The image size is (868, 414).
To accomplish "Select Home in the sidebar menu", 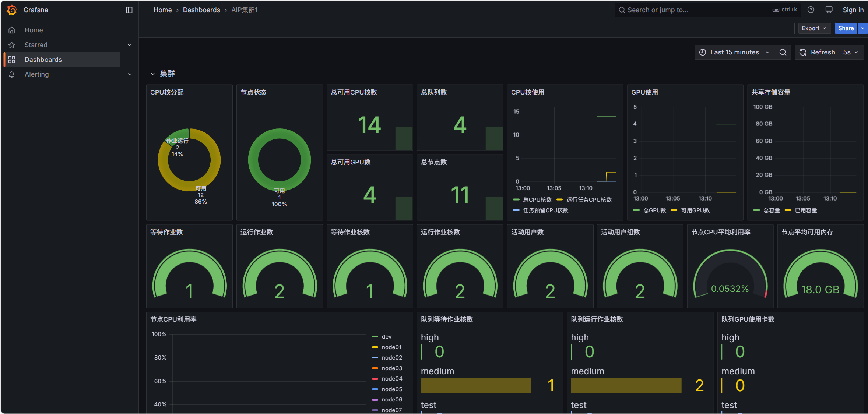I will 34,30.
